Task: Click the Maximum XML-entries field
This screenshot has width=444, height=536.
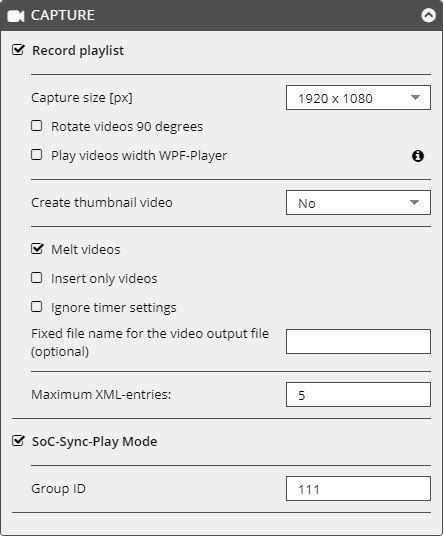Action: pyautogui.click(x=358, y=394)
